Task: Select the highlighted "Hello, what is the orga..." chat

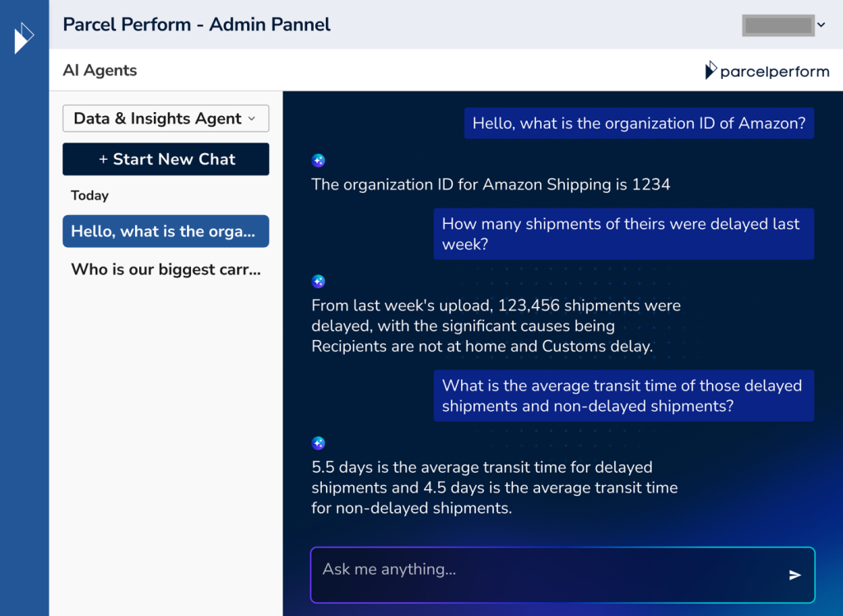Action: 165,231
